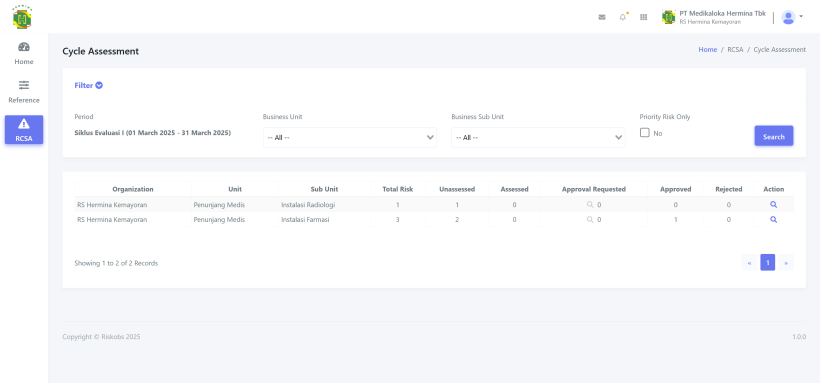Viewport: 820px width, 383px height.
Task: Open the notifications bell icon
Action: click(623, 17)
